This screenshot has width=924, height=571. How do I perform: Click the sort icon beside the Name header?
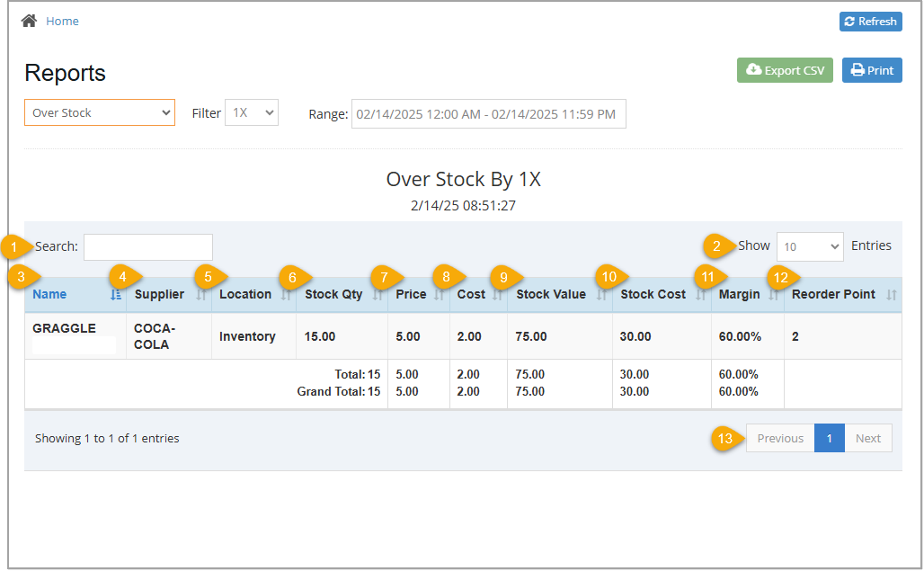115,295
